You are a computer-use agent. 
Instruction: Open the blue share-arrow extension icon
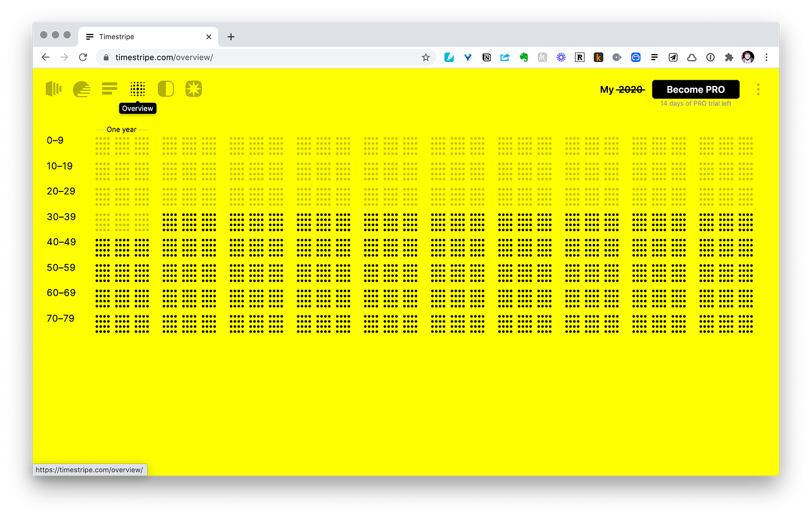click(505, 57)
